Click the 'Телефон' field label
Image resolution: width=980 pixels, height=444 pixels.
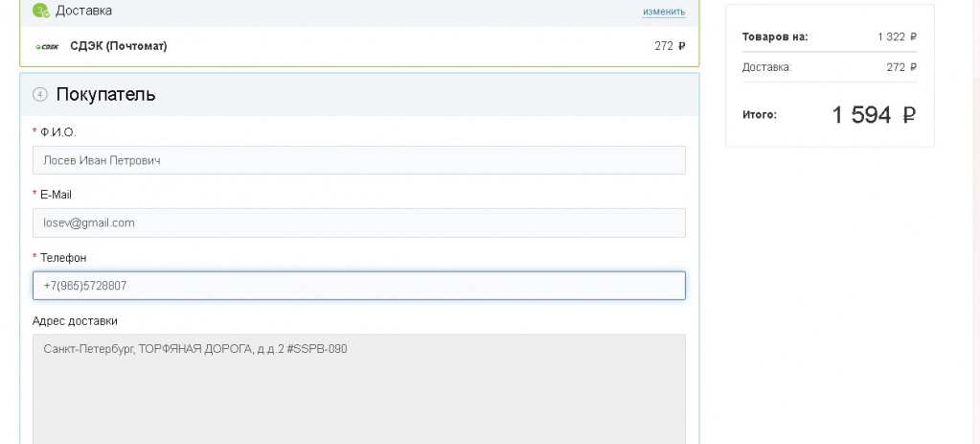[x=62, y=257]
